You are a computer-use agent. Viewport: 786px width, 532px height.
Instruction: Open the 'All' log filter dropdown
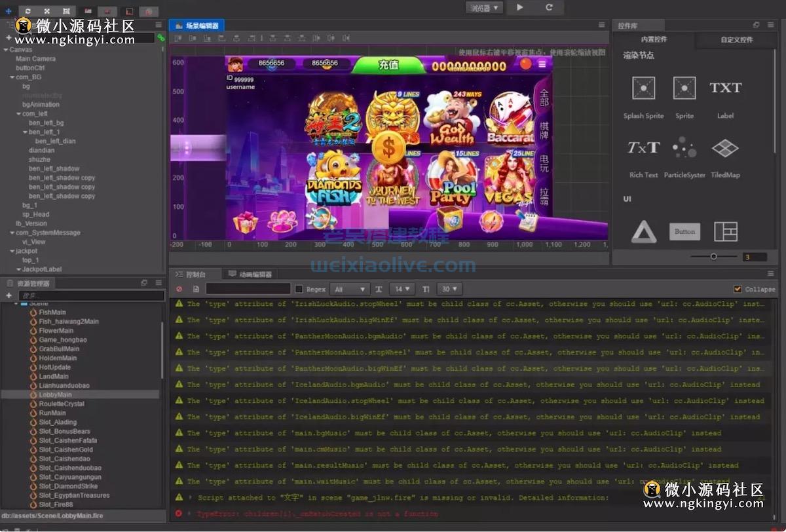(350, 289)
